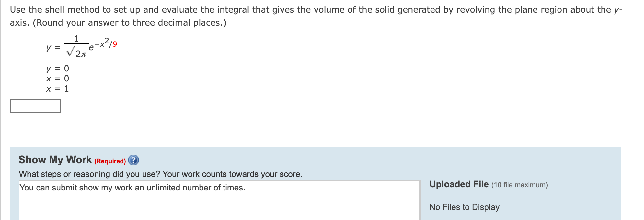Select the problem statement about shell method

point(227,9)
